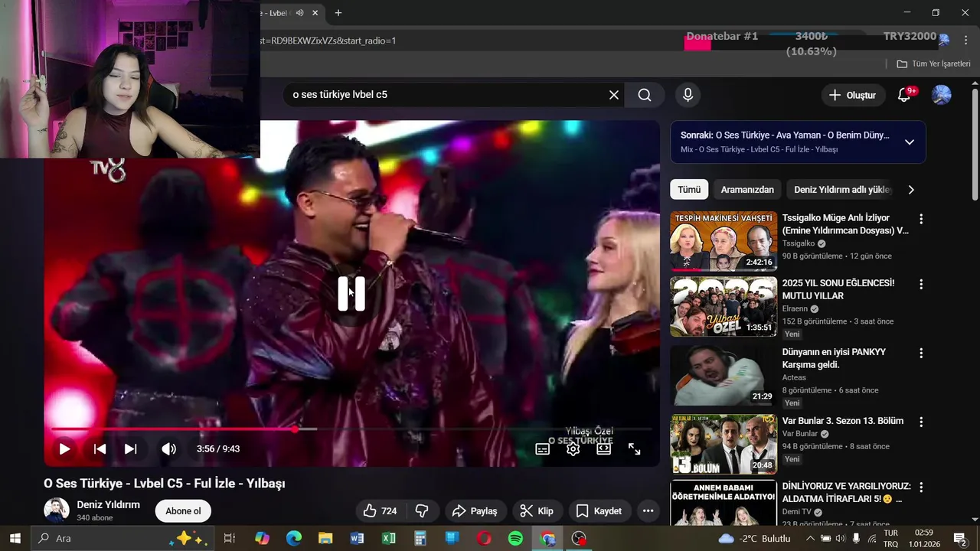Viewport: 980px width, 551px height.
Task: Dislike the video with thumbs-down
Action: click(x=421, y=511)
